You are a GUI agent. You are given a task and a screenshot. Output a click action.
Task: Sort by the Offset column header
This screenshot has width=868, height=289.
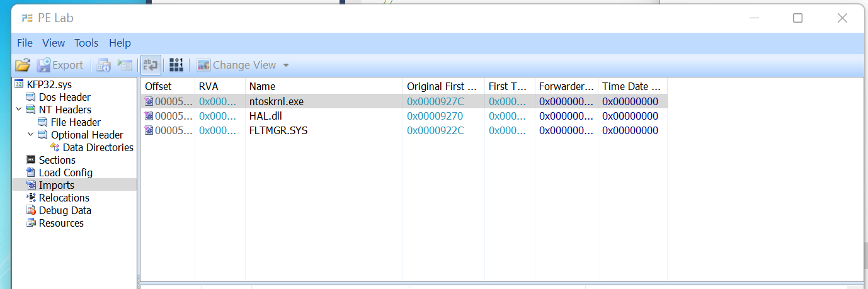click(168, 86)
